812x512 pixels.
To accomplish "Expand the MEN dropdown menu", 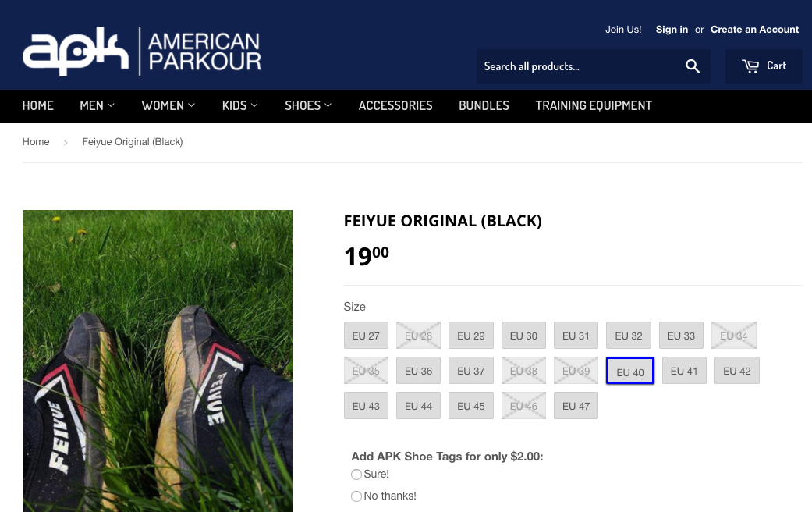I will coord(97,105).
